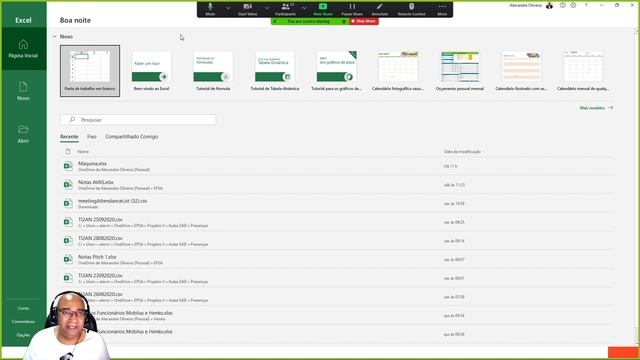Switch to Compartilhado Comigo tab
The image size is (640, 360).
[x=131, y=137]
